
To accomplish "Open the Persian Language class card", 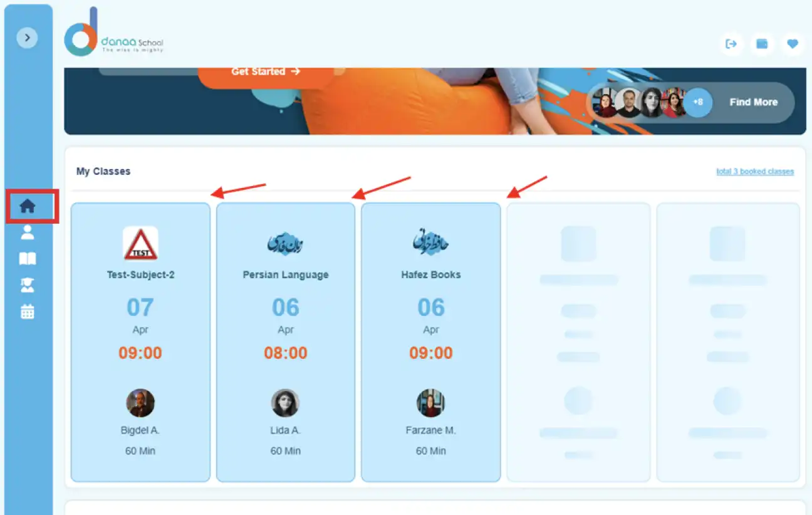I will coord(286,341).
